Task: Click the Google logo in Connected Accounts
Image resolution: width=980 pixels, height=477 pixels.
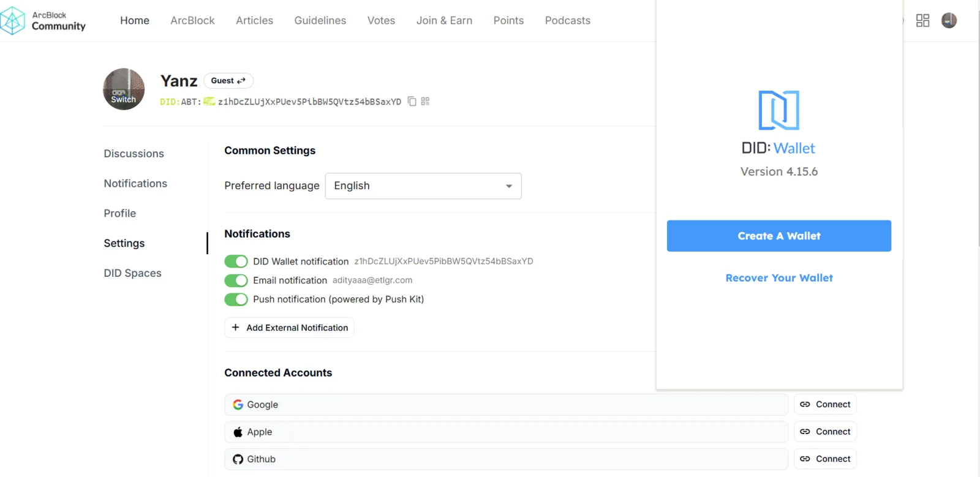Action: click(238, 405)
